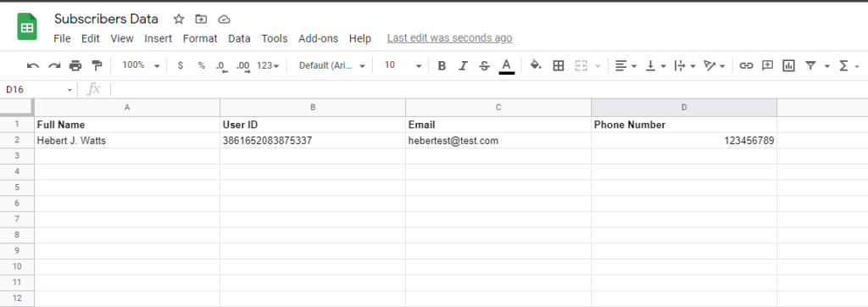This screenshot has width=868, height=307.
Task: Open the Help menu
Action: [x=359, y=38]
